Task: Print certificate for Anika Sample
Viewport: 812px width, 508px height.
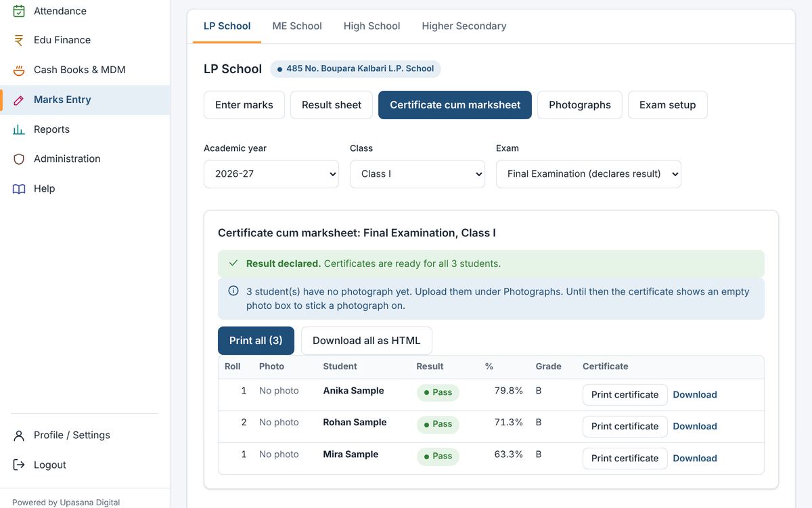Action: click(x=625, y=395)
